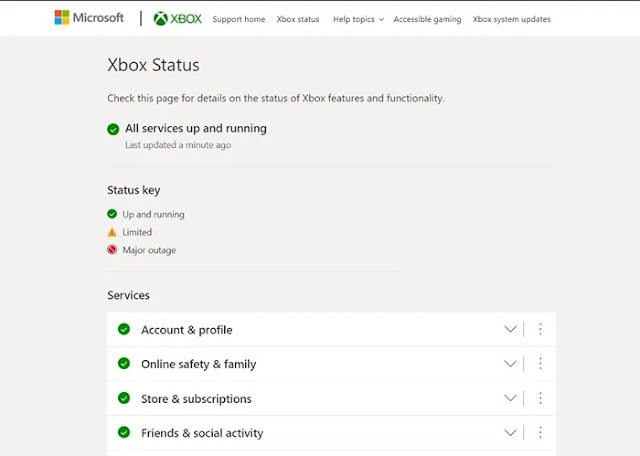This screenshot has height=456, width=640.
Task: Click the All services up and running text
Action: [196, 128]
